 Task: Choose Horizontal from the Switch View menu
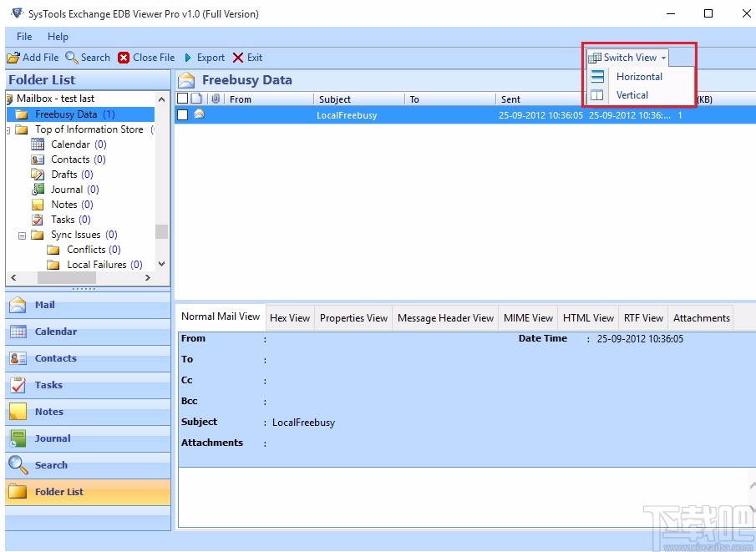click(639, 76)
